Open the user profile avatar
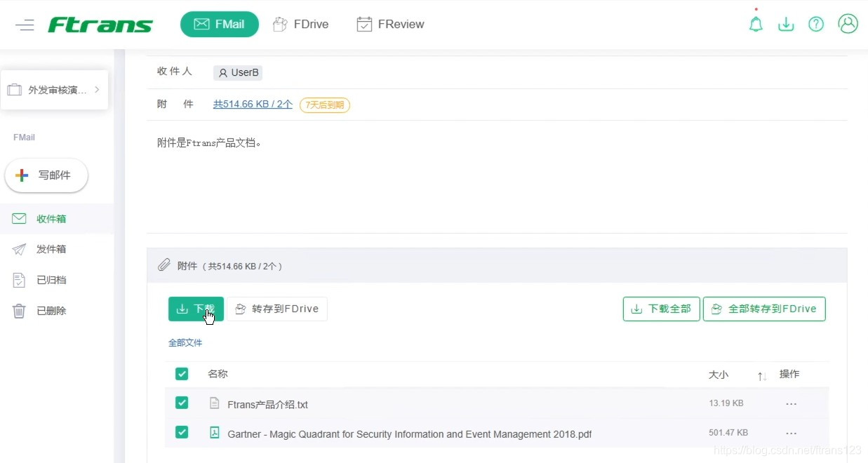The width and height of the screenshot is (868, 463). click(x=848, y=24)
